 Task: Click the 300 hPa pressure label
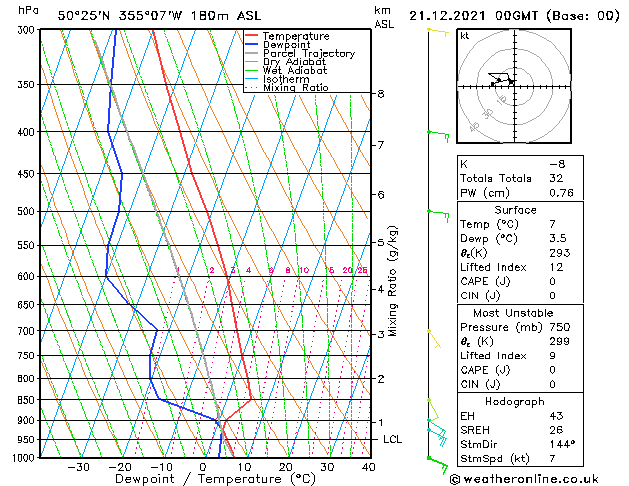(x=27, y=30)
